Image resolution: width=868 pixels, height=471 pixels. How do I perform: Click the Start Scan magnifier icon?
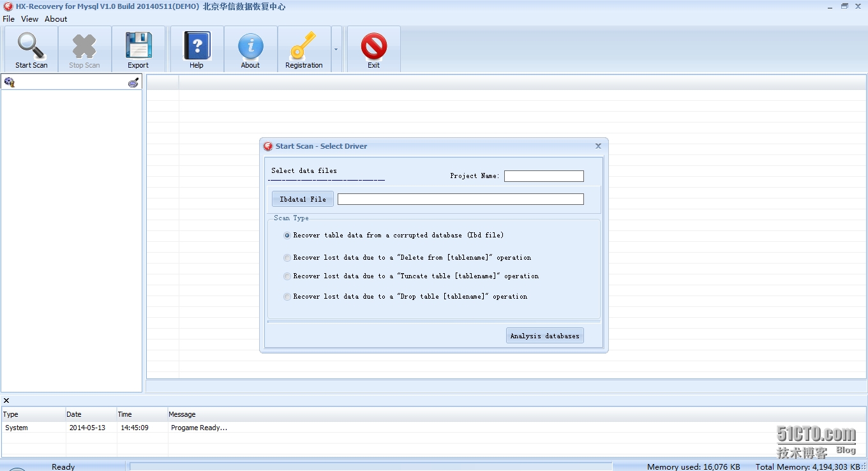point(31,47)
